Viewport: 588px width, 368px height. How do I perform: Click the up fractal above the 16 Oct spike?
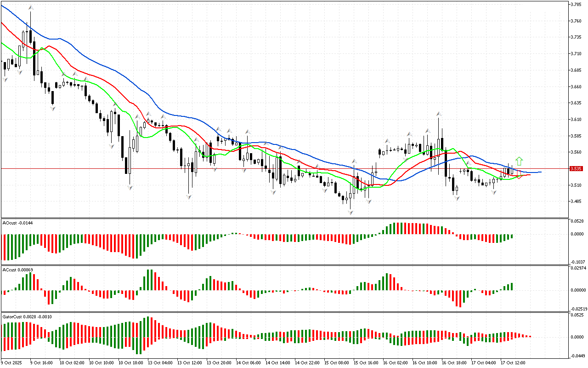tap(439, 113)
